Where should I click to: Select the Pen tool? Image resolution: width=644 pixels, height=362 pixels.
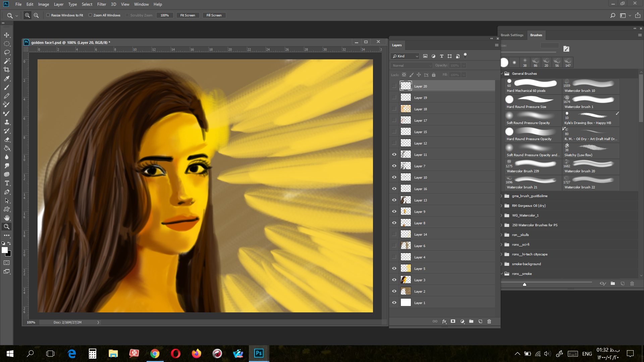(7, 192)
